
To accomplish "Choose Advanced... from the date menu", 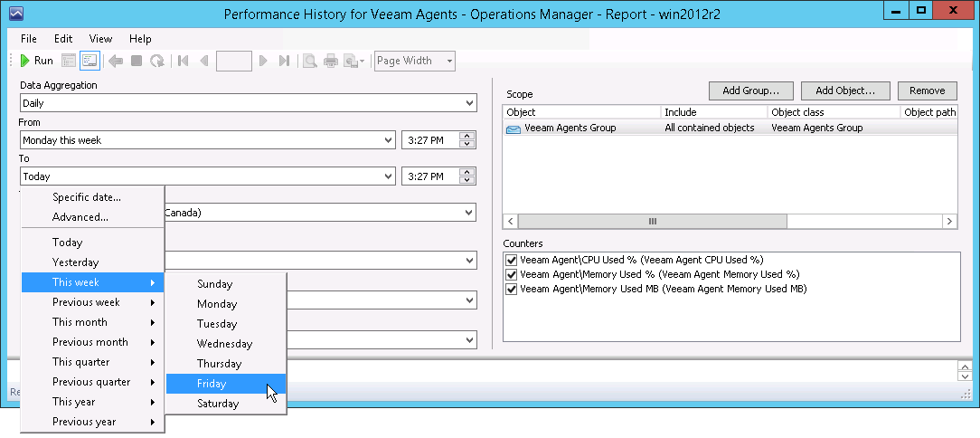I will pos(92,217).
